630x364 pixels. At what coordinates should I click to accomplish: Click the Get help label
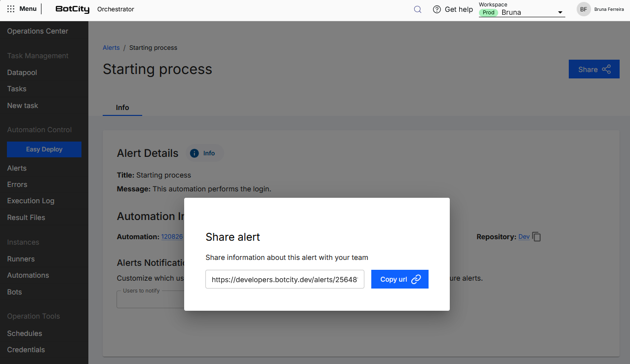tap(459, 9)
